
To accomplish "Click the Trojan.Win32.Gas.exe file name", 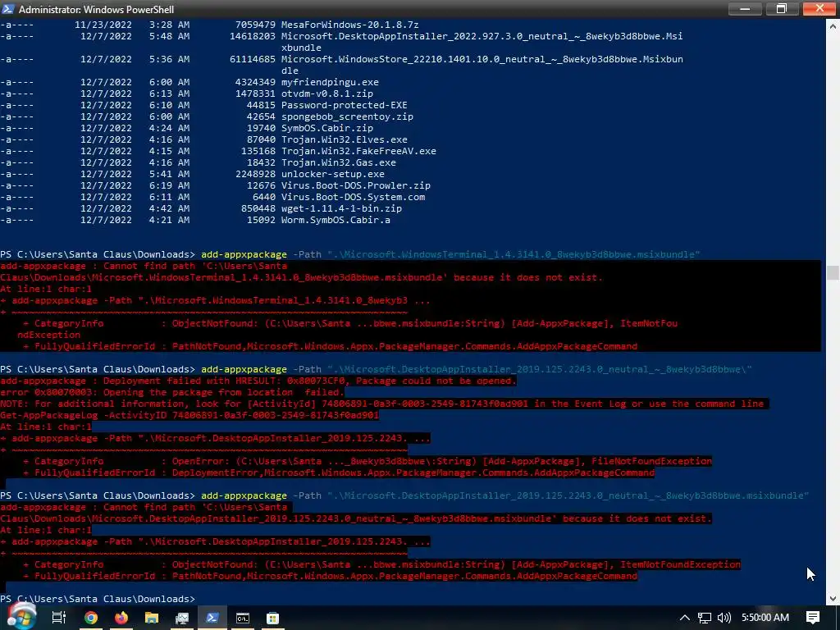I will pyautogui.click(x=339, y=162).
